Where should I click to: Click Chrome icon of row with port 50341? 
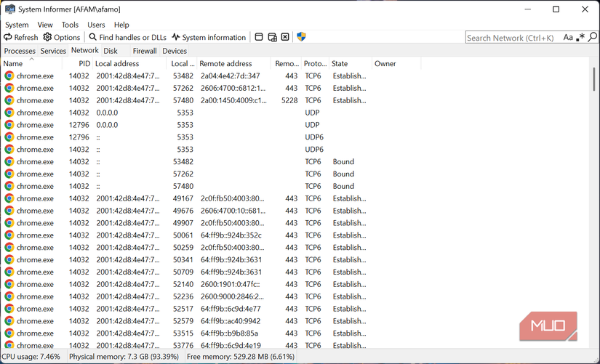click(x=9, y=259)
